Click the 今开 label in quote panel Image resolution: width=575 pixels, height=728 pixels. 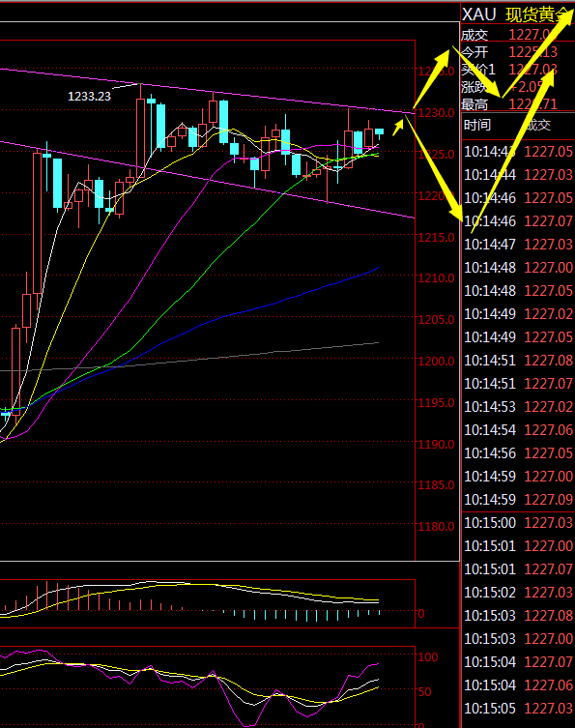pos(474,52)
